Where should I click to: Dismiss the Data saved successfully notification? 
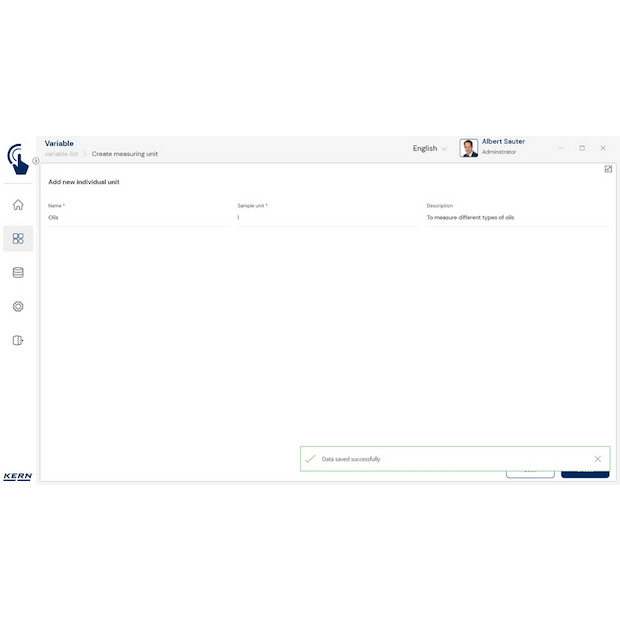(x=598, y=459)
